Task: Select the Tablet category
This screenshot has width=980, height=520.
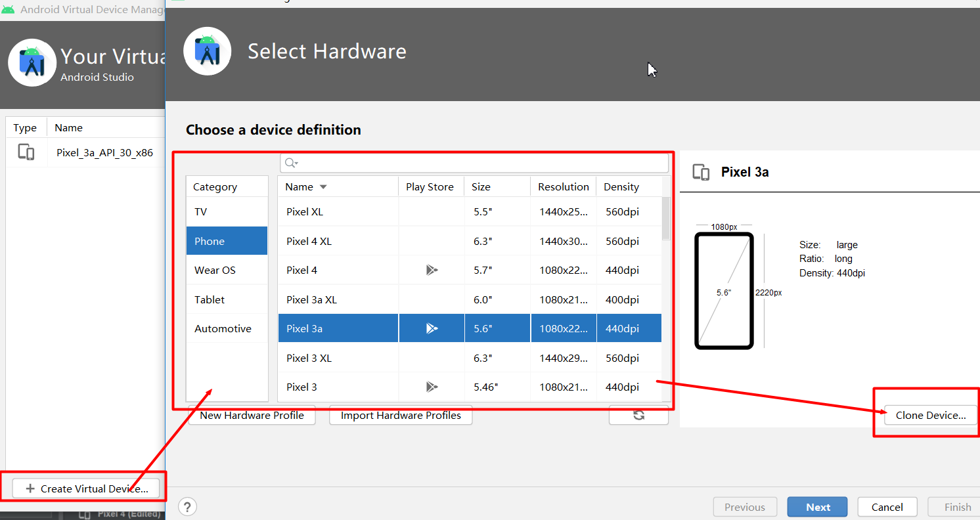Action: [x=227, y=299]
